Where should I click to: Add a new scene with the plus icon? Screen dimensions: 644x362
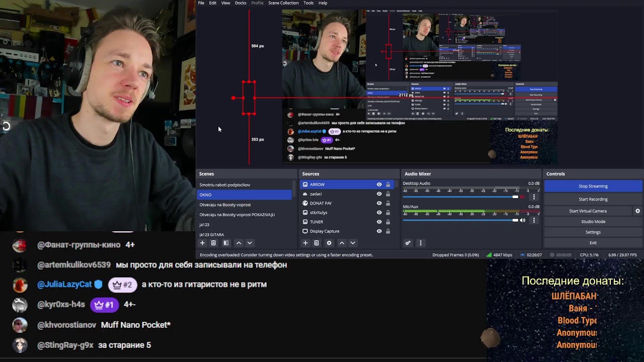coord(202,243)
